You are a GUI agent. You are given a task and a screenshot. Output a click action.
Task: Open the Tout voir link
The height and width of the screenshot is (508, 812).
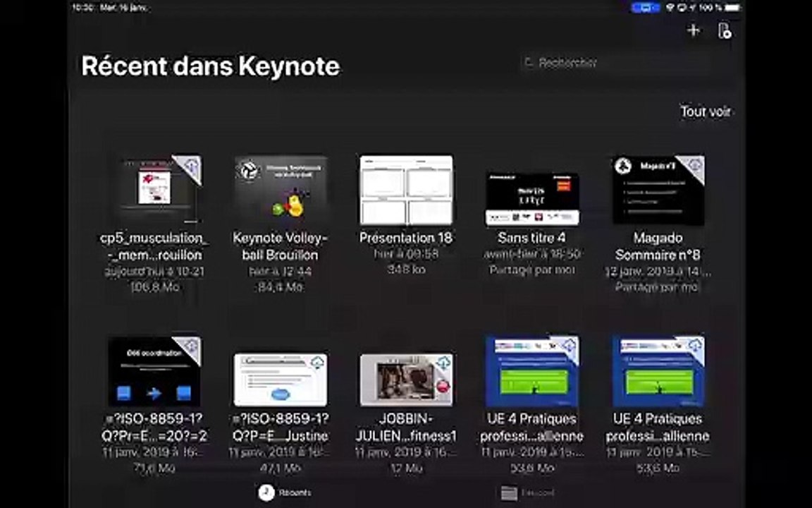(x=706, y=111)
